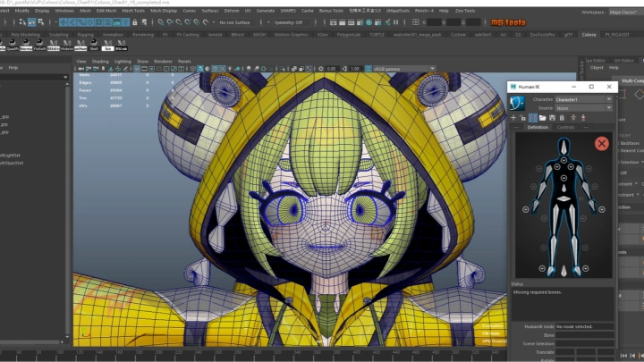Click the load skeleton definition folder icon

(x=543, y=118)
